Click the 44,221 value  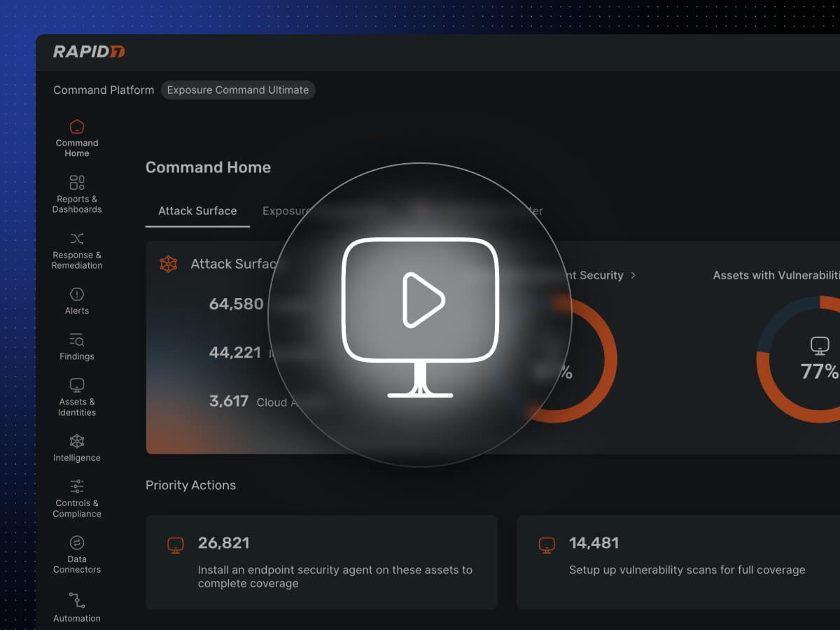tap(235, 353)
